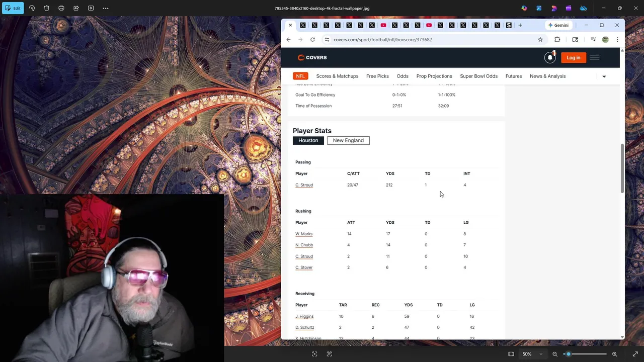Open J. Higgins player link
The width and height of the screenshot is (644, 362).
[x=304, y=316]
